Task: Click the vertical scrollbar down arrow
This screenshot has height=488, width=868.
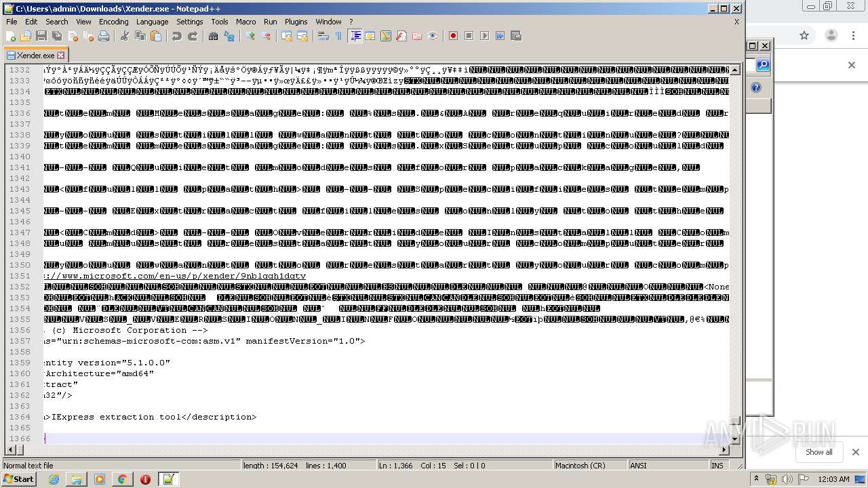Action: tap(735, 439)
